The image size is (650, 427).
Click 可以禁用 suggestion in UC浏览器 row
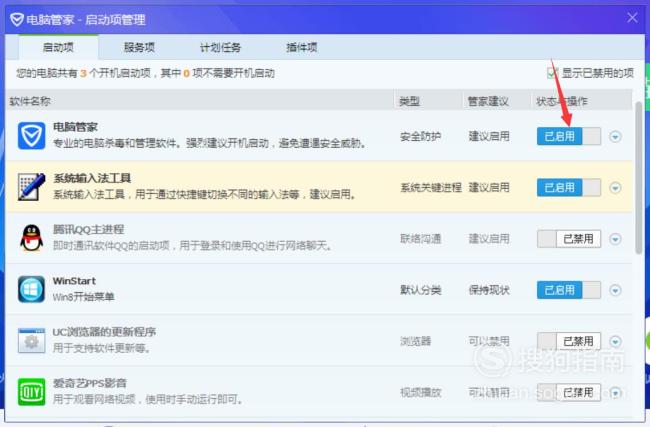pos(489,341)
